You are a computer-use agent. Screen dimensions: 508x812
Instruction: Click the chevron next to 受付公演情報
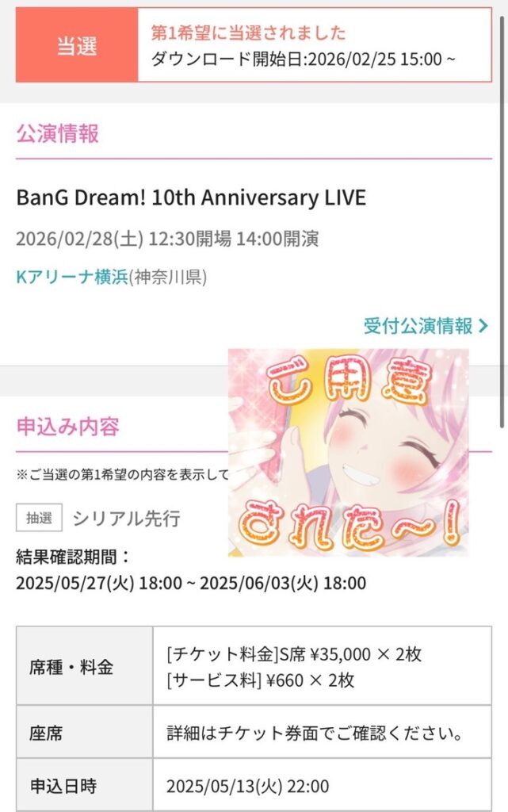483,326
